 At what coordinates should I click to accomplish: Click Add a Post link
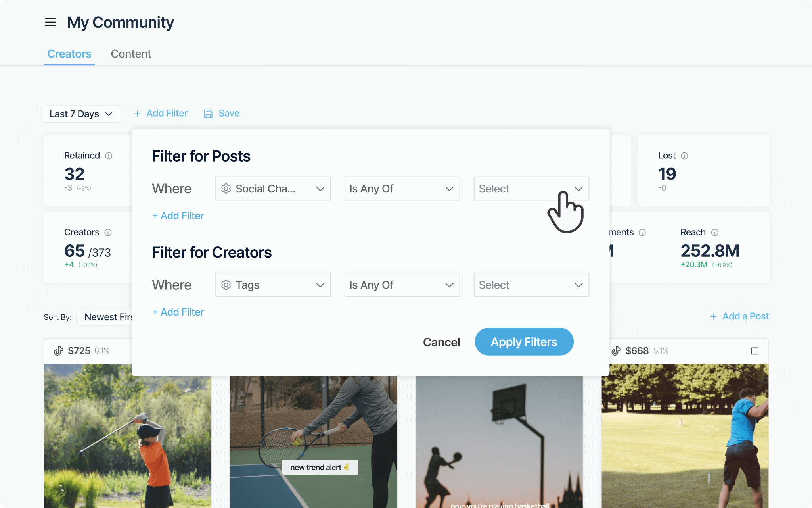(x=739, y=316)
